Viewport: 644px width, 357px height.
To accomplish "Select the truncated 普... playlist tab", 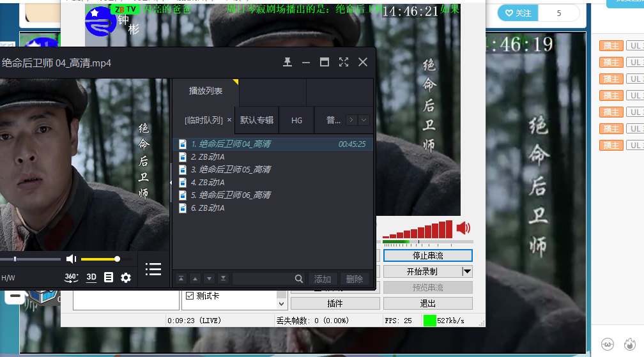I will [333, 120].
